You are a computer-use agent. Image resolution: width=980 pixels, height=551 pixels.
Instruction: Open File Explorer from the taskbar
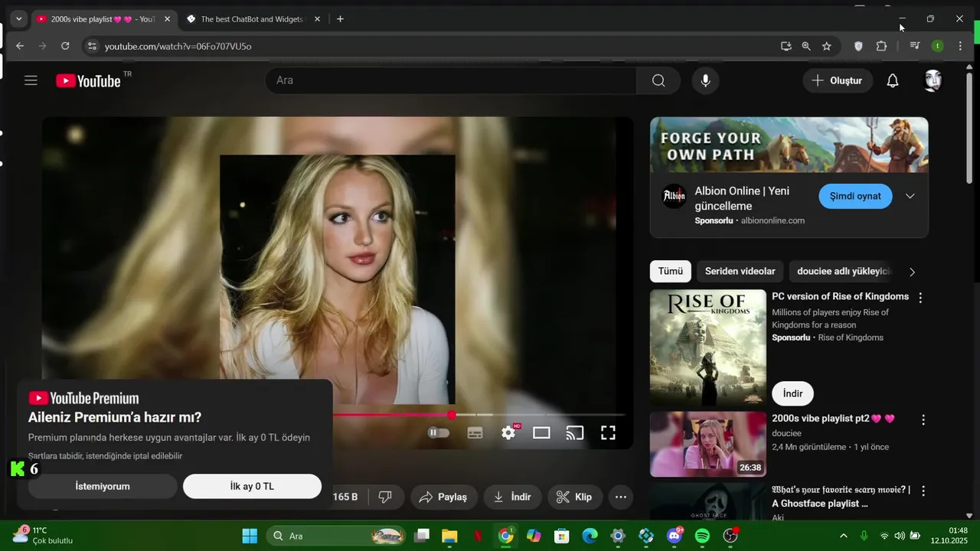coord(449,536)
